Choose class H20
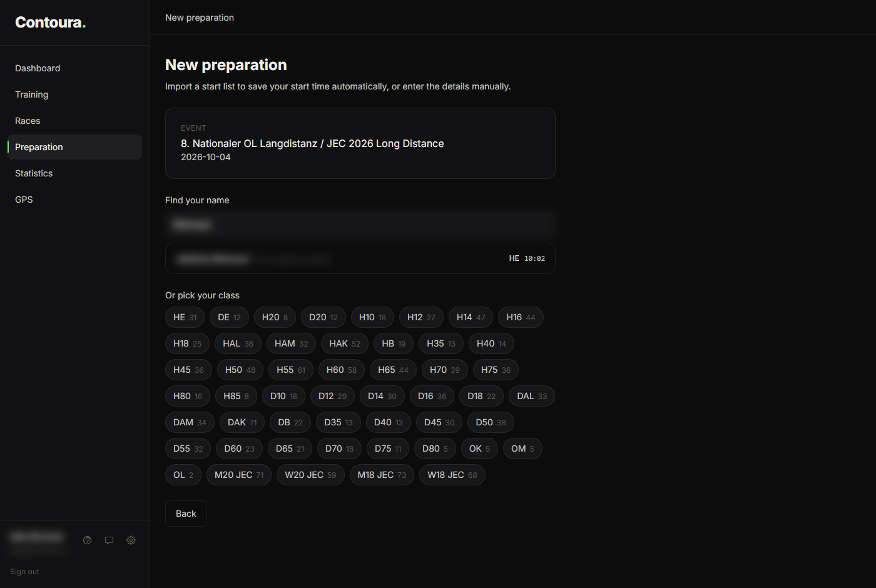 click(275, 317)
